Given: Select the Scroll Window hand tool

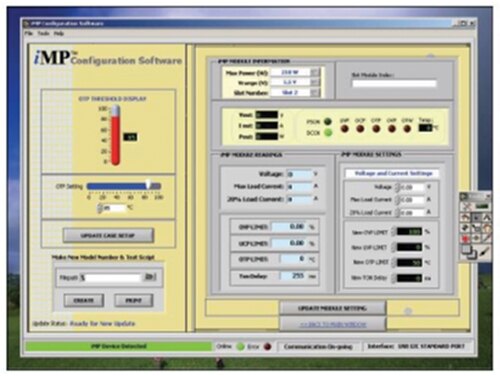Looking at the screenshot, I should (x=486, y=228).
